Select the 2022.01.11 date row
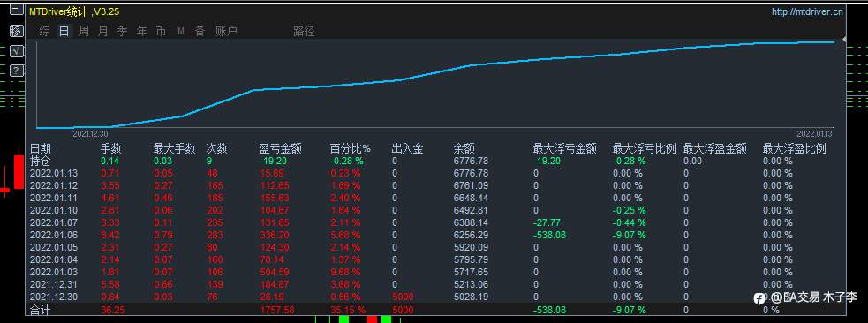 [x=54, y=198]
